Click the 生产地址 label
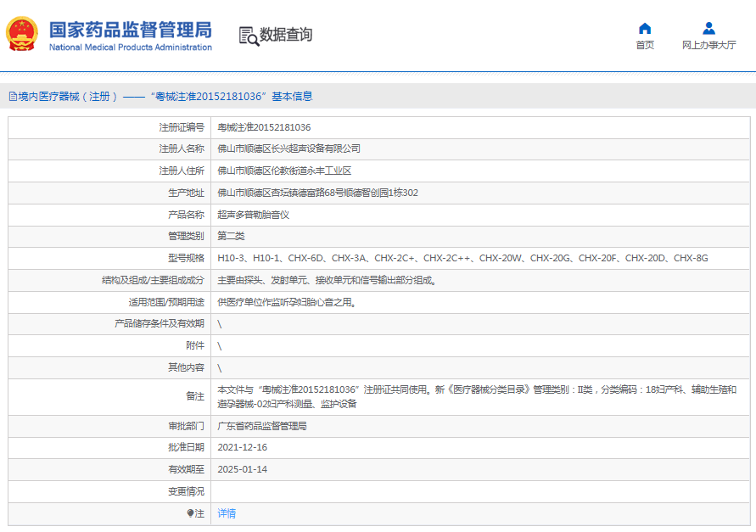Viewport: 756px width, 532px height. [x=186, y=193]
